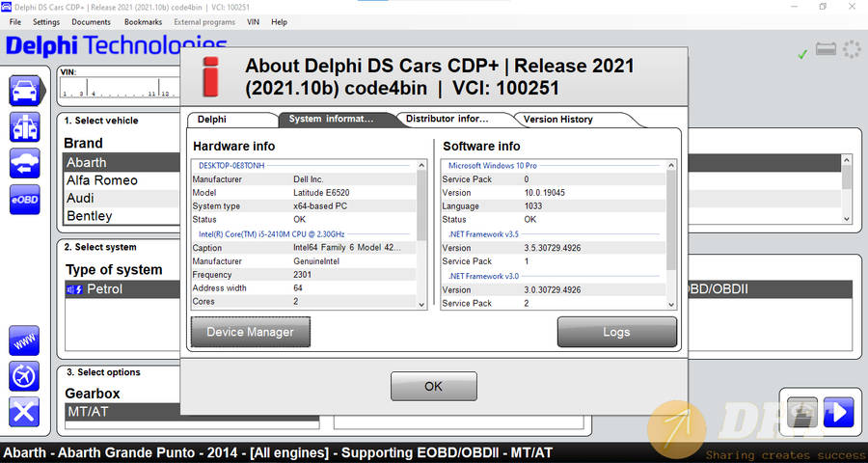
Task: Click Software info scrollbar up arrow
Action: (671, 165)
